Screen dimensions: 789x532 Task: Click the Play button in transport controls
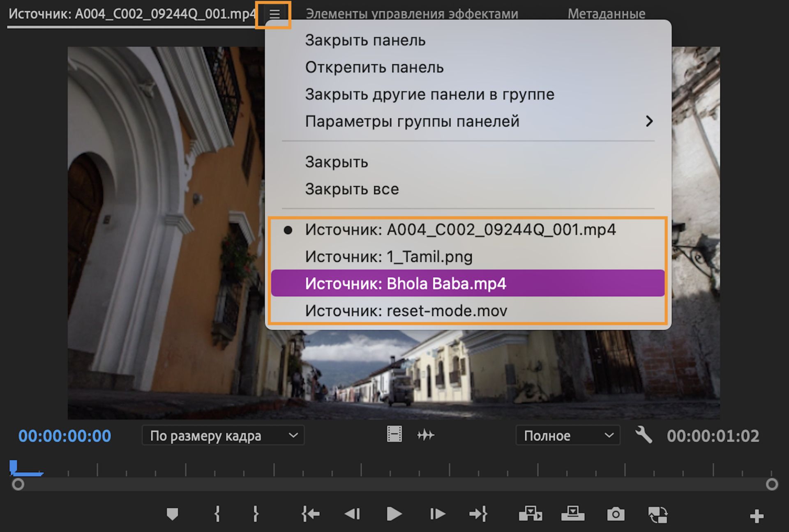tap(394, 513)
